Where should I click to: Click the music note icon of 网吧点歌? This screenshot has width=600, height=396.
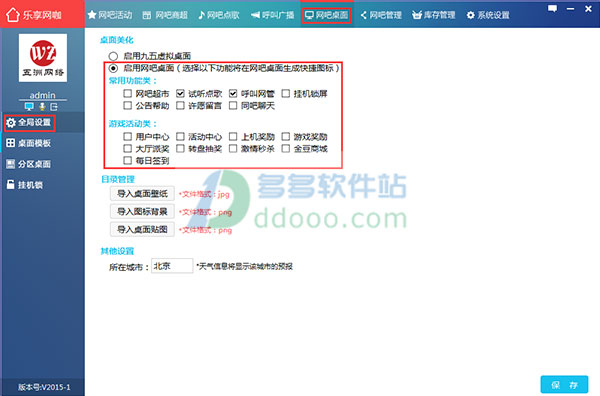202,15
